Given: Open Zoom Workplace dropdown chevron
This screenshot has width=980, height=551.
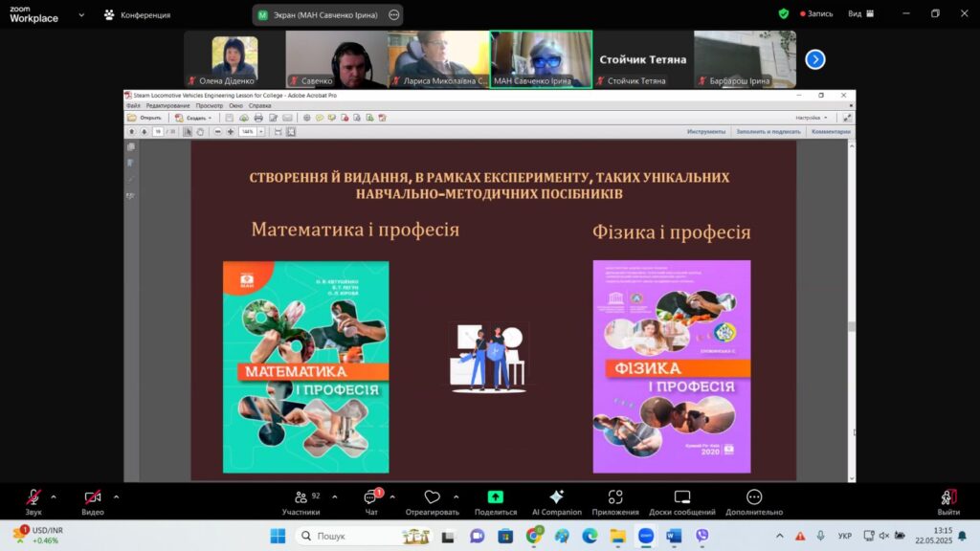Looking at the screenshot, I should (81, 15).
